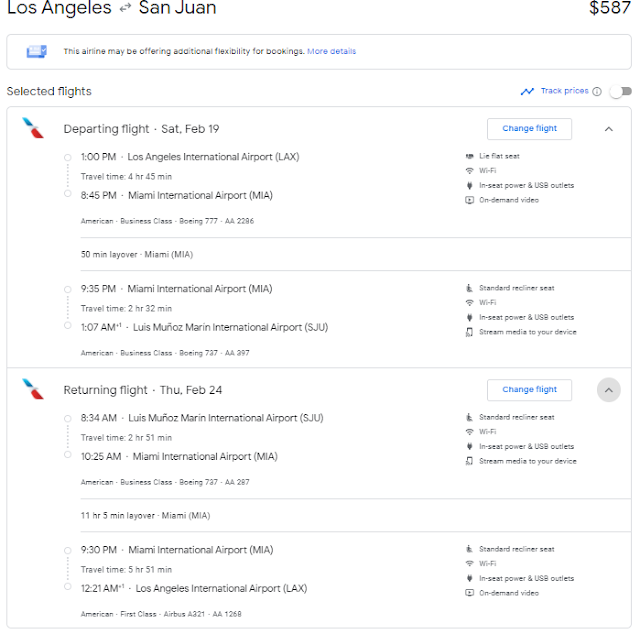This screenshot has width=640, height=634.
Task: Collapse the returning flight details chevron
Action: [609, 390]
